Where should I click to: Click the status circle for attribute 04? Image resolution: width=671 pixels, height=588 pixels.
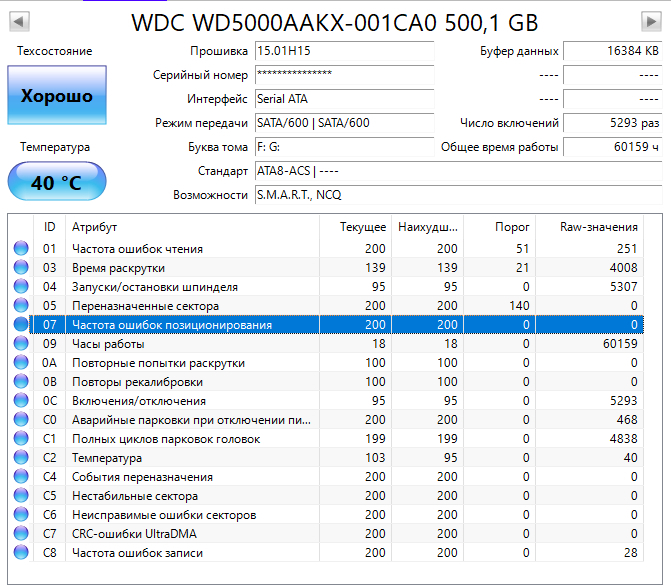click(21, 286)
